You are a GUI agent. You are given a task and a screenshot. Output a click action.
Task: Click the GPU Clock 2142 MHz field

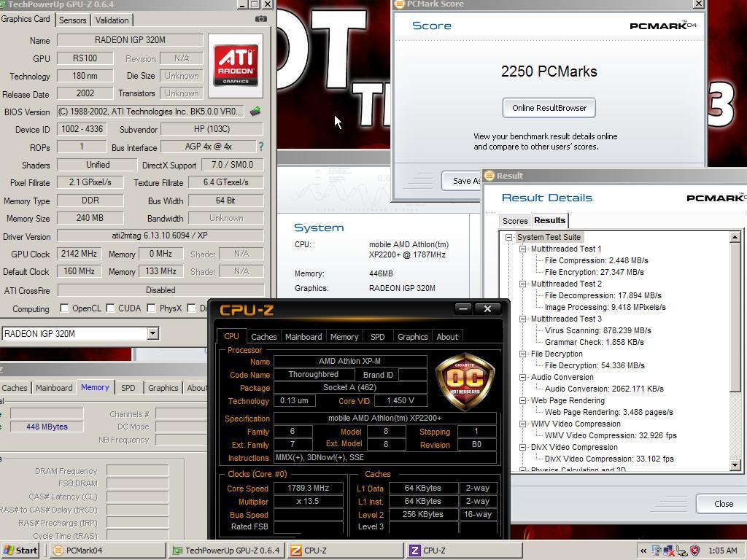point(79,254)
